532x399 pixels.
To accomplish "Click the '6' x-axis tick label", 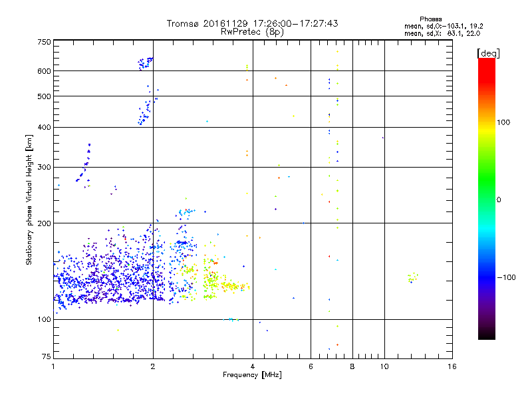I will [x=311, y=366].
